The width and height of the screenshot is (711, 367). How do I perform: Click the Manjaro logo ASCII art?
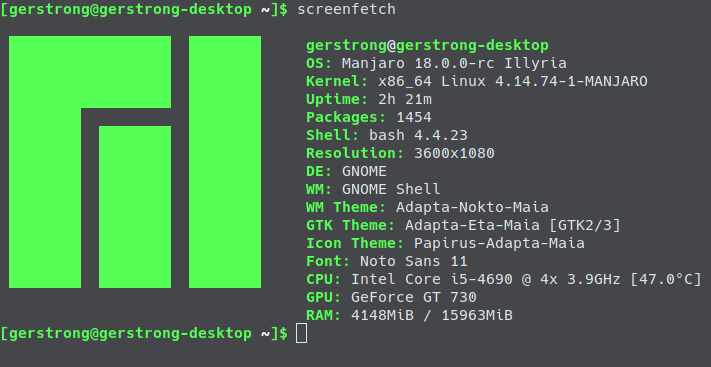[x=135, y=162]
